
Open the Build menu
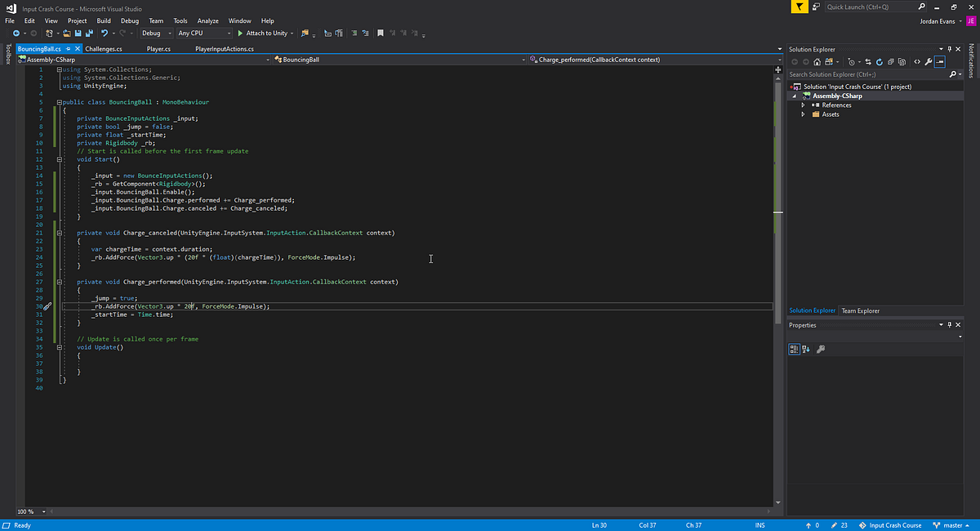point(104,20)
